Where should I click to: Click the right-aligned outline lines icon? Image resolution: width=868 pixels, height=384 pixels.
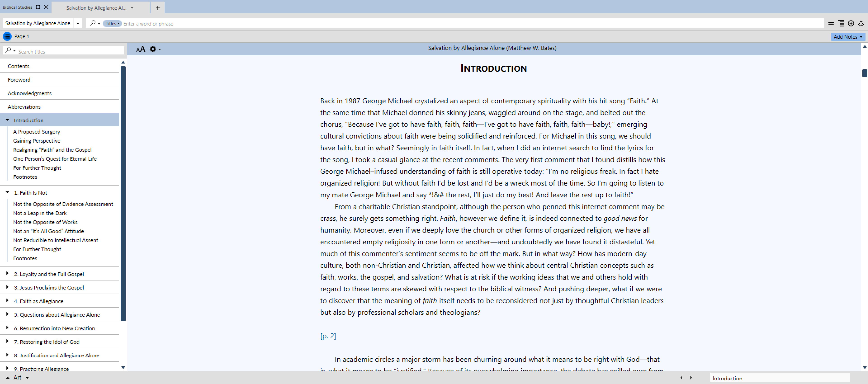click(841, 23)
